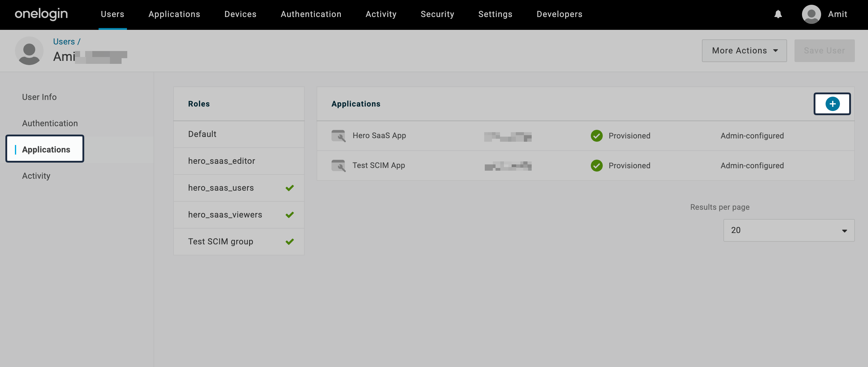The image size is (868, 367).
Task: Click the OneLogin logo
Action: 41,14
